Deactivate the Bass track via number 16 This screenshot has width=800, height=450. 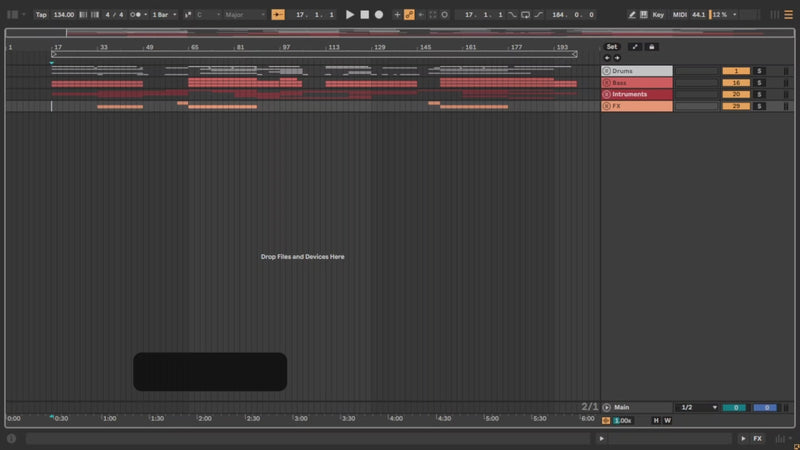tap(735, 83)
